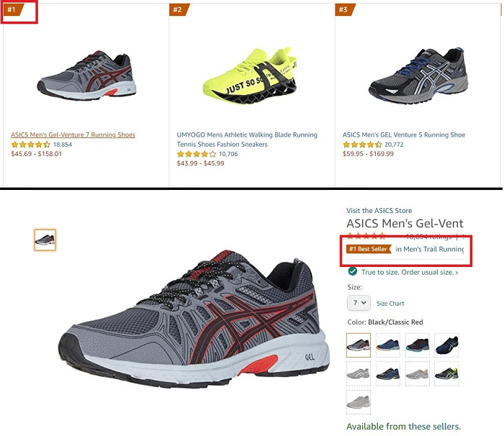Click star rating of GEL Venture 5
This screenshot has height=436, width=504.
[x=362, y=145]
